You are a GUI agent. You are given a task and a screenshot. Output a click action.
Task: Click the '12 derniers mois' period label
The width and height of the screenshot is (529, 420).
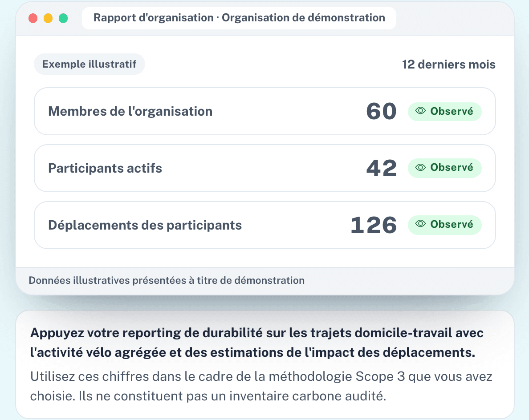pyautogui.click(x=449, y=65)
